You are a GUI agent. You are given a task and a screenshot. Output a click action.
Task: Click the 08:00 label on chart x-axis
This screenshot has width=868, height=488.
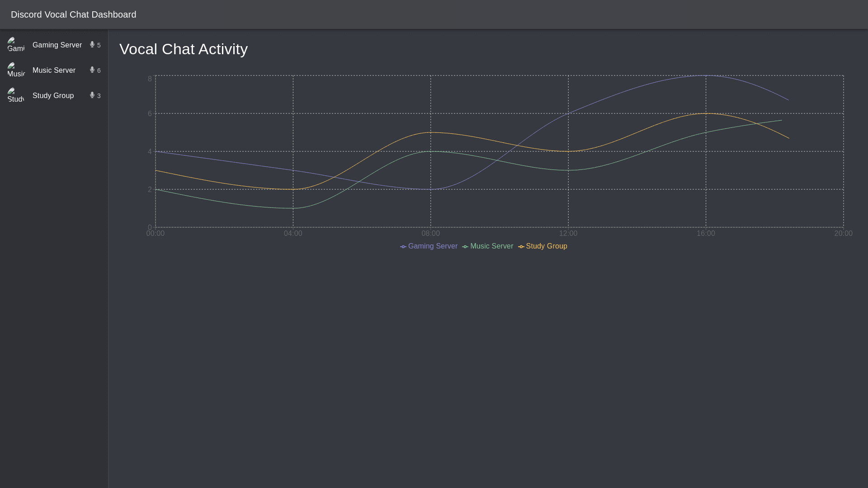430,234
